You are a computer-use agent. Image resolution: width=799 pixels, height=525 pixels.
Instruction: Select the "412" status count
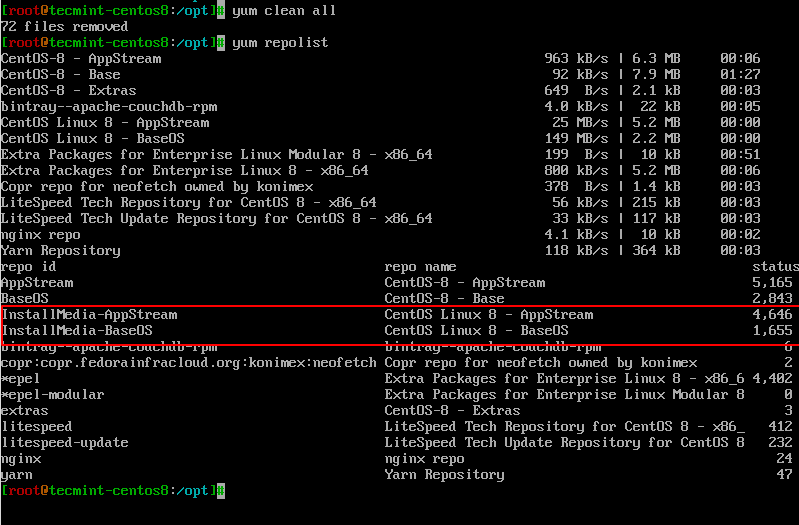781,426
